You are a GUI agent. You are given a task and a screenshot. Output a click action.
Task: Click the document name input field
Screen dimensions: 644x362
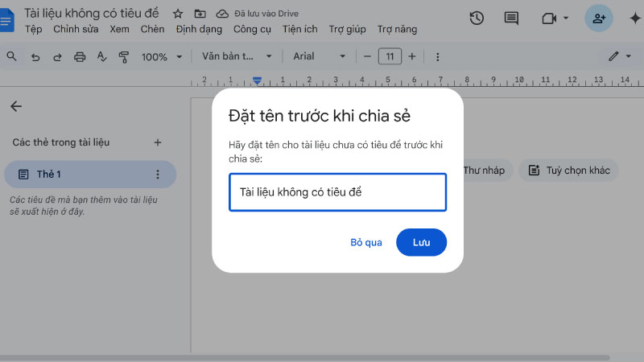click(x=337, y=192)
